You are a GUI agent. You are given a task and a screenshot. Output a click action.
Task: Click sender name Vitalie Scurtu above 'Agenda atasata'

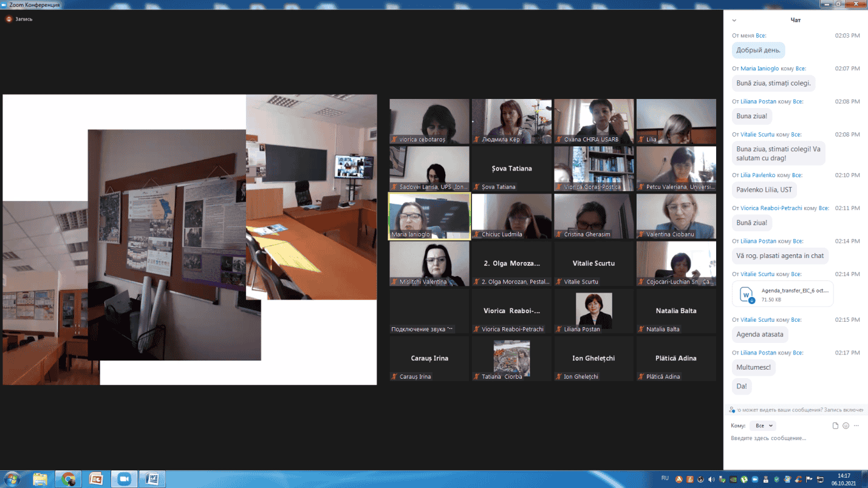click(757, 320)
